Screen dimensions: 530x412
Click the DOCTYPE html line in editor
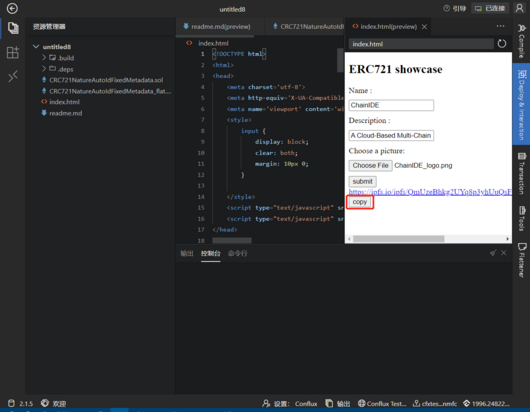tap(239, 54)
